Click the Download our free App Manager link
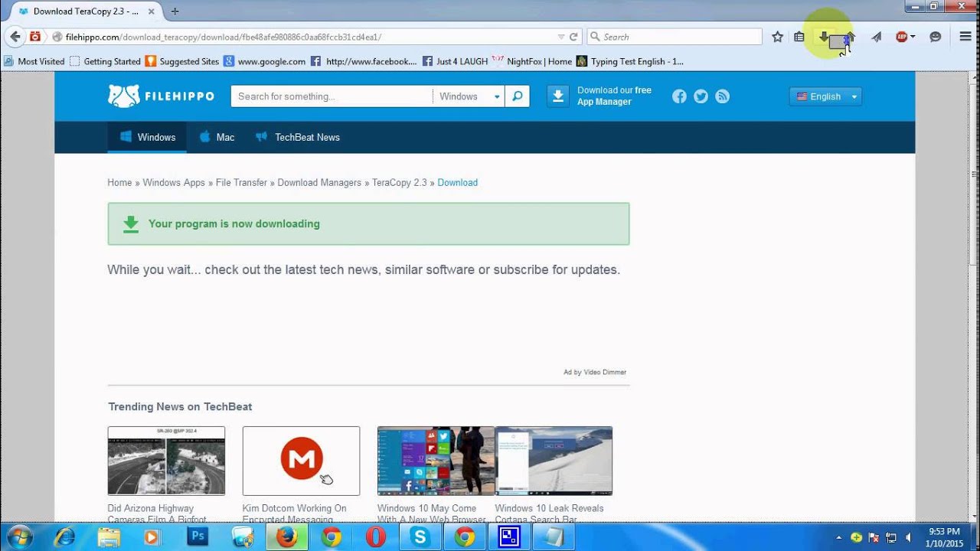Screen dimensions: 980x551 (x=614, y=96)
